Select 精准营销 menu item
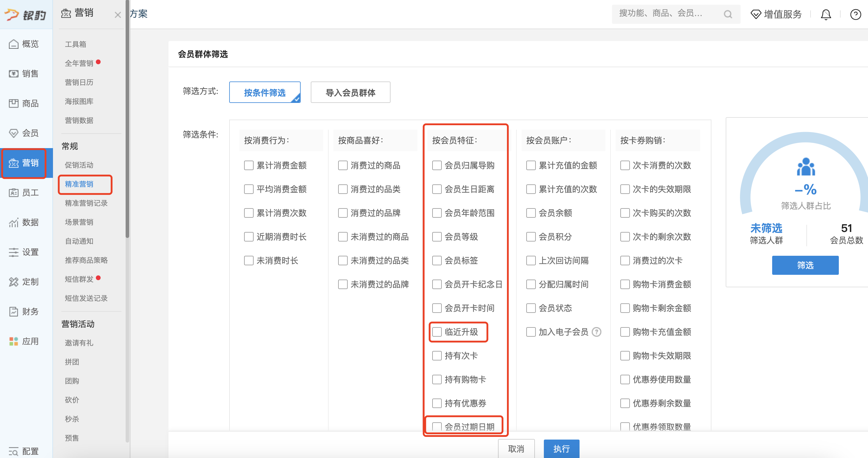Viewport: 868px width, 458px height. click(x=79, y=184)
